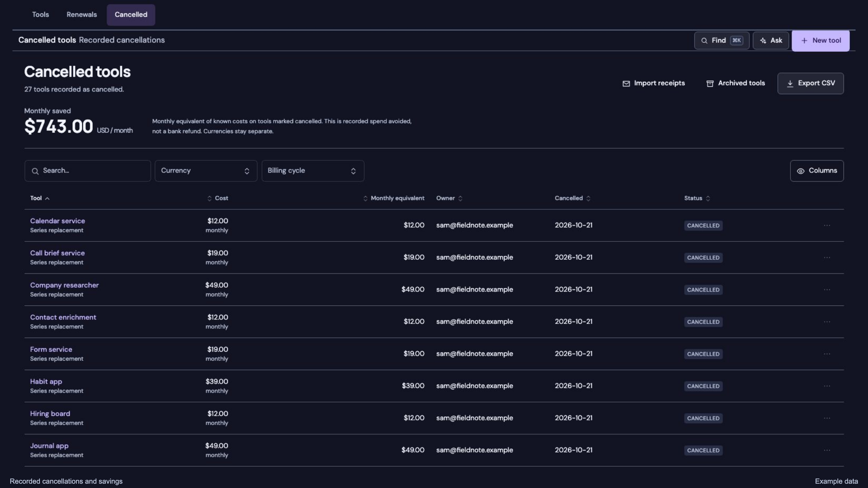The height and width of the screenshot is (488, 868).
Task: Sort by Cost column header
Action: click(x=218, y=198)
